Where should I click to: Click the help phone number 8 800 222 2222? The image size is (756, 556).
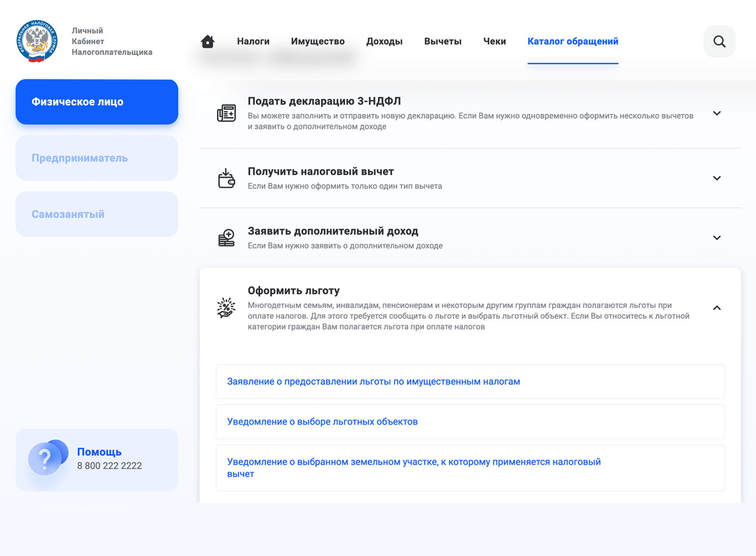(109, 466)
